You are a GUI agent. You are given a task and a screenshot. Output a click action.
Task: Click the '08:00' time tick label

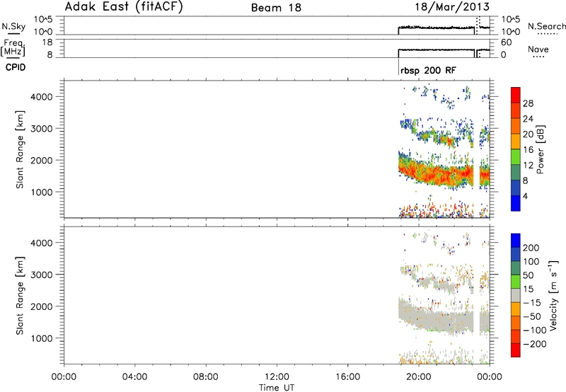(x=205, y=377)
